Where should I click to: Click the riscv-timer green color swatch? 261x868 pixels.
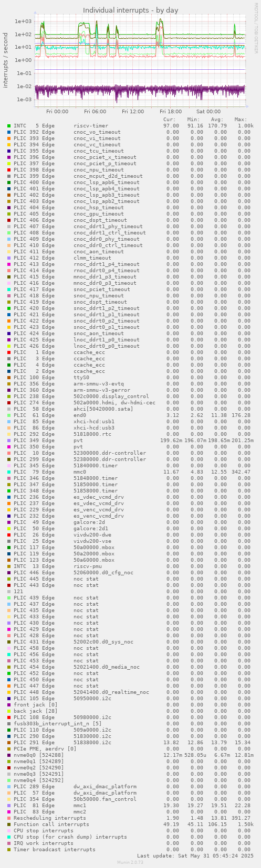point(9,126)
